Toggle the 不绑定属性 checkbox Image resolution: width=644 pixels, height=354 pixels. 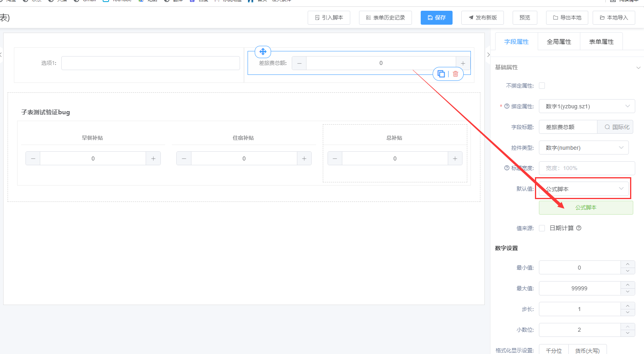pos(542,86)
